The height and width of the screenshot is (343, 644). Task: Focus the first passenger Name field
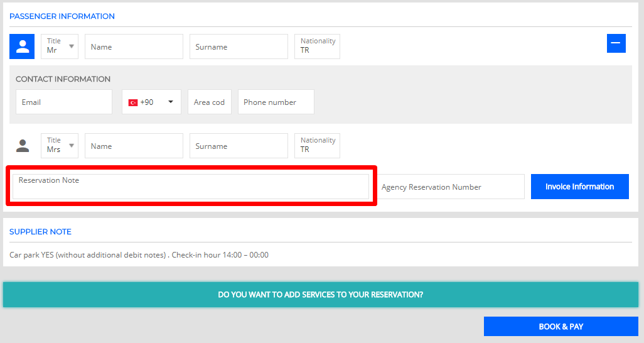(134, 46)
